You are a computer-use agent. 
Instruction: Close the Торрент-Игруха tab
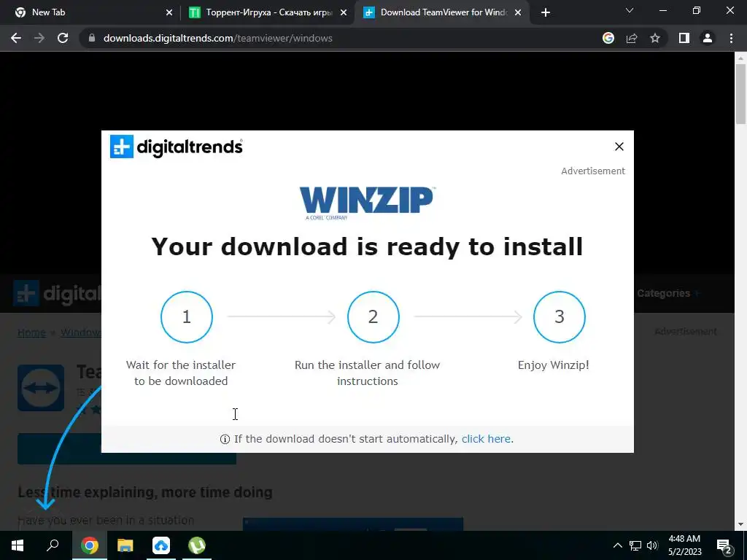(344, 12)
